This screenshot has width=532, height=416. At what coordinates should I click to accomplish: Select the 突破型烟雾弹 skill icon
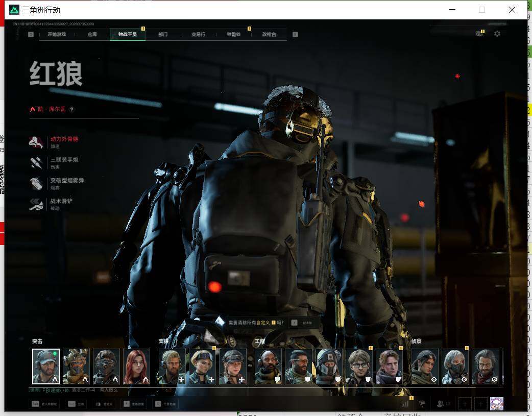click(x=36, y=184)
